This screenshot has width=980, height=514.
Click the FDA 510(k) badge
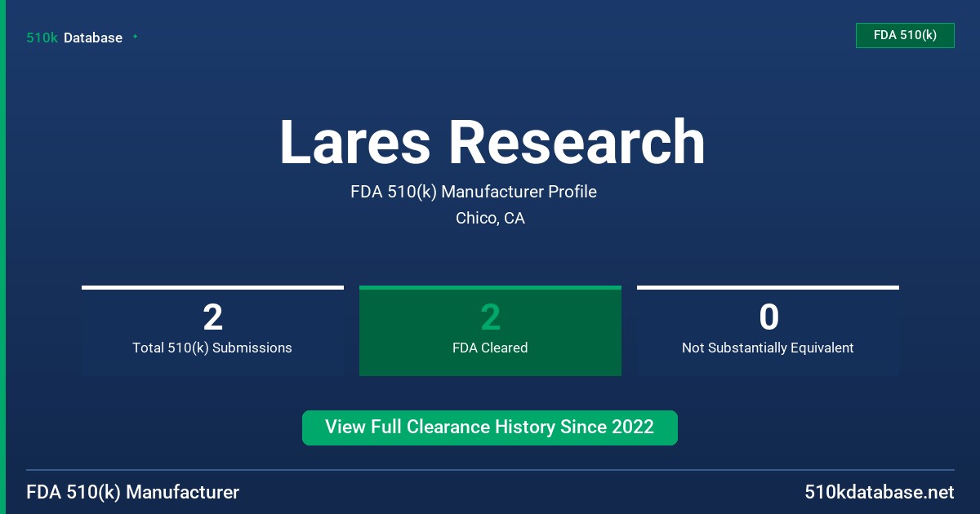[905, 35]
